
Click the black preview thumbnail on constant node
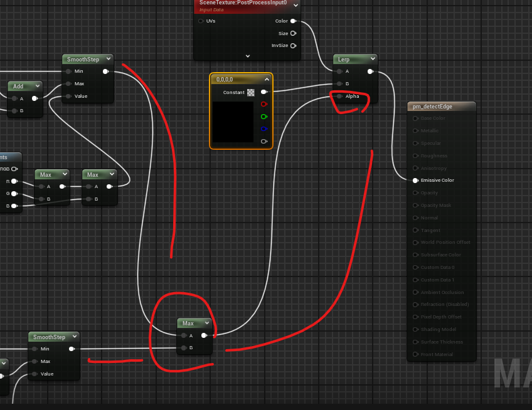233,122
